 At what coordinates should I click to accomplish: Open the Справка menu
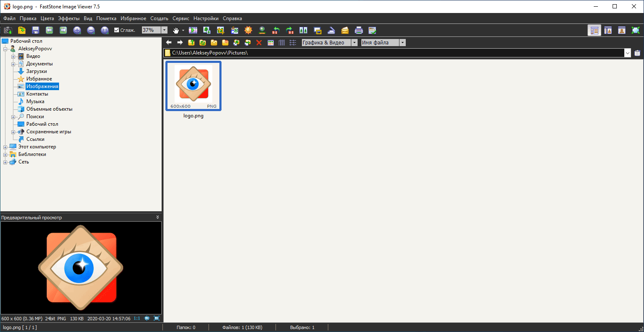[x=232, y=18]
